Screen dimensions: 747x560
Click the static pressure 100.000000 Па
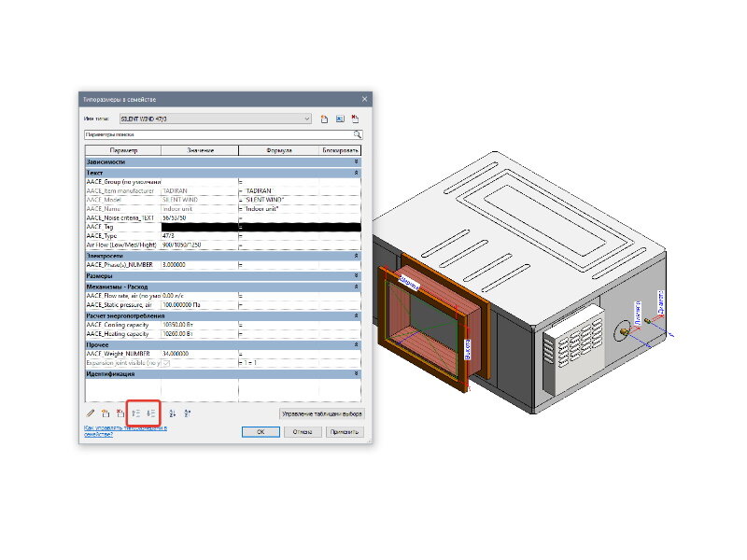pyautogui.click(x=200, y=305)
